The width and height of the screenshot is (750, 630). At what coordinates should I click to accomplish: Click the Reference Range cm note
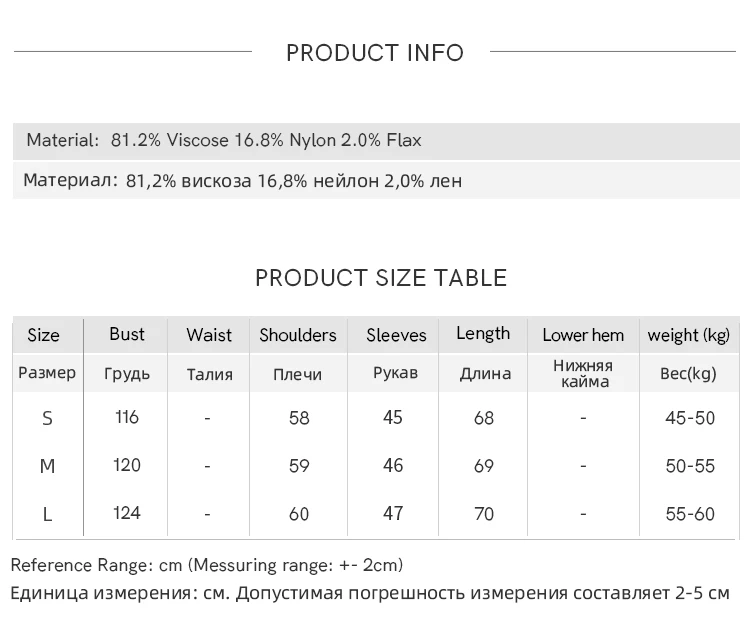click(x=207, y=565)
